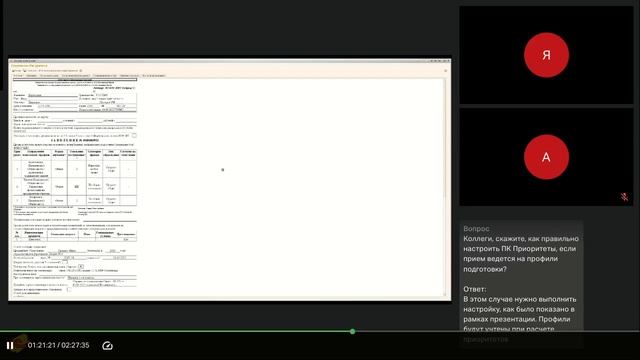Select participant tile with letter А
Screen dimensions: 640x360
point(546,157)
